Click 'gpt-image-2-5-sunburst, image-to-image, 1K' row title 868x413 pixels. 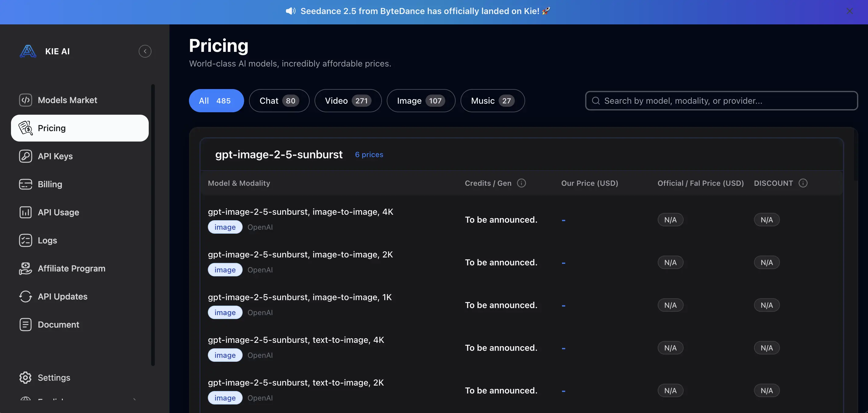click(x=300, y=297)
